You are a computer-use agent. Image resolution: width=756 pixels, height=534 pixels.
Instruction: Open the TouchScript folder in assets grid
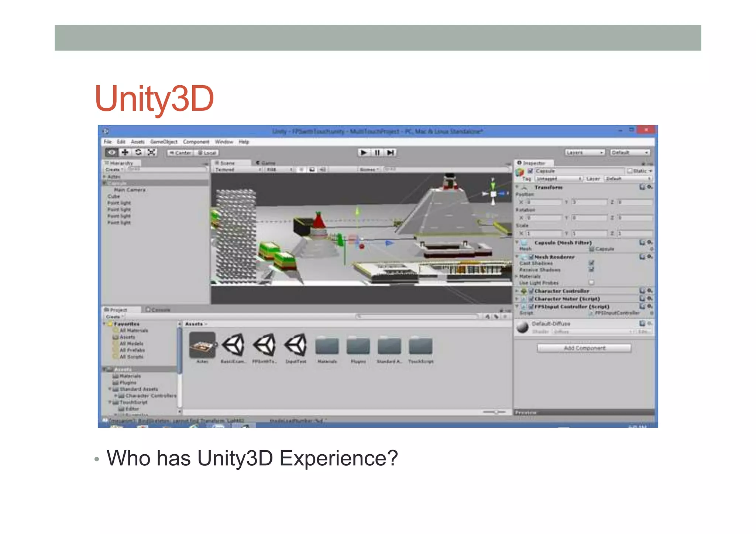(x=420, y=345)
